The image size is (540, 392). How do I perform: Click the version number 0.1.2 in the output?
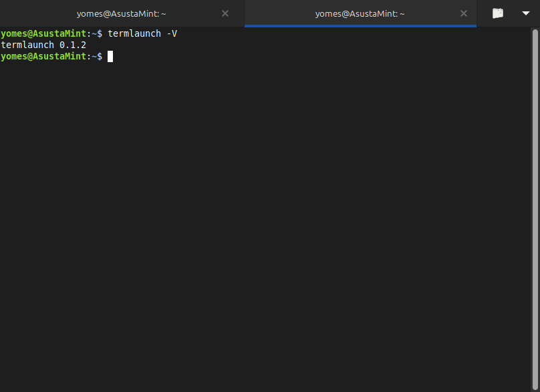[73, 45]
